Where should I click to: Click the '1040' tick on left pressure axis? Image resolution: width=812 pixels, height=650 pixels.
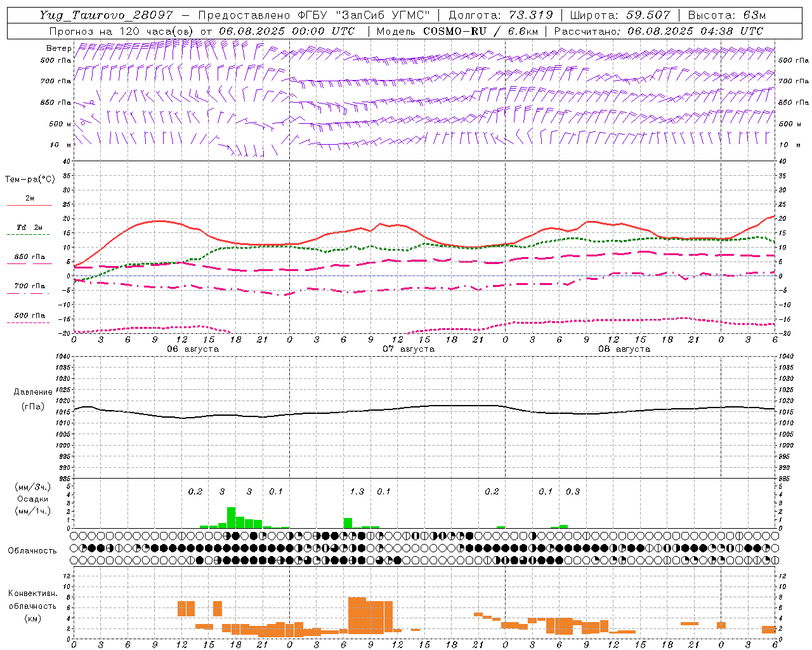[62, 357]
